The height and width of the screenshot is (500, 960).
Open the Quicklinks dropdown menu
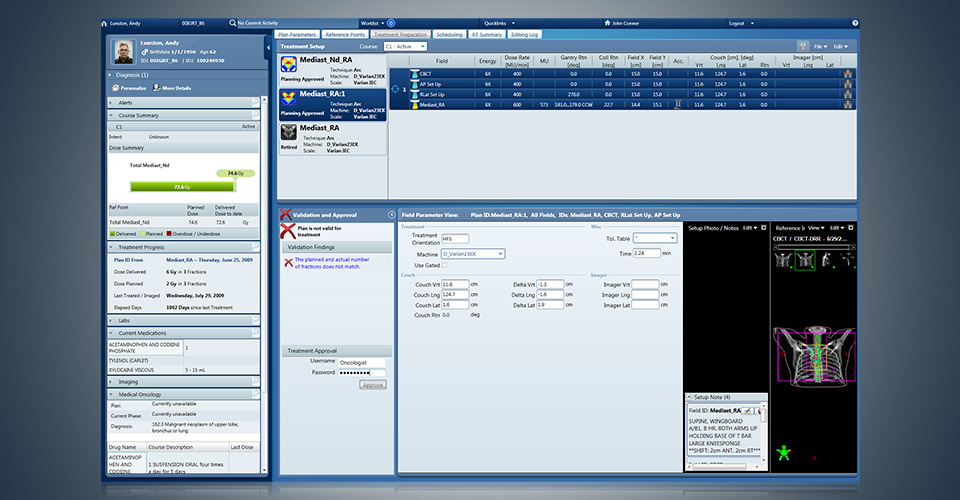point(499,23)
